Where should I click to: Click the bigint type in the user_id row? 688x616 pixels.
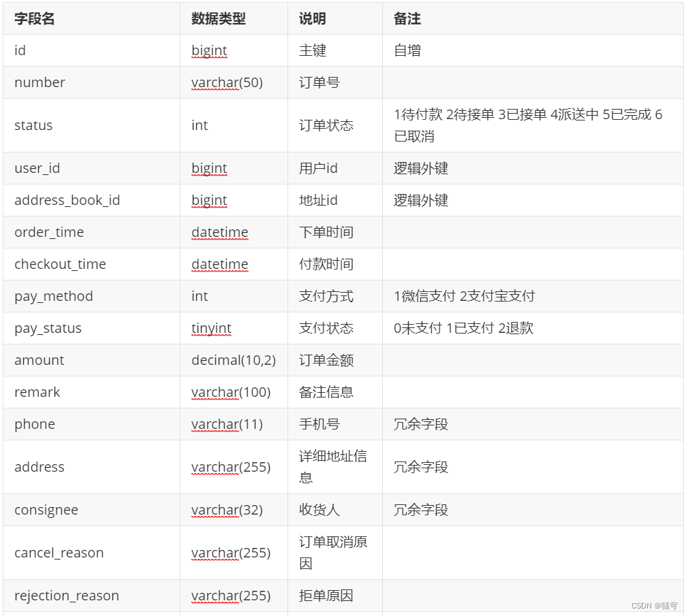[x=209, y=168]
